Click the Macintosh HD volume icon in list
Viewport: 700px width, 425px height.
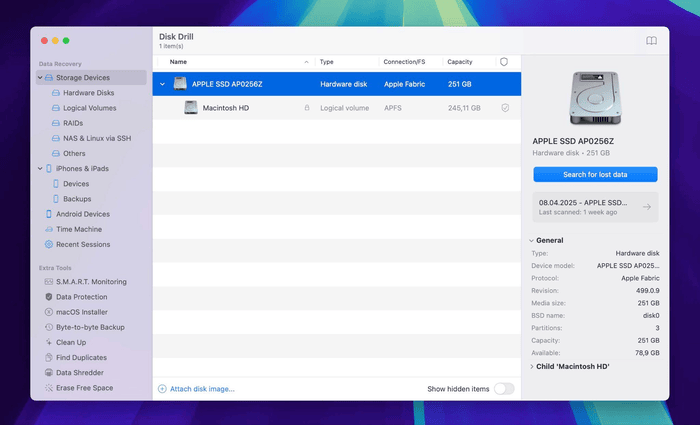[x=191, y=108]
